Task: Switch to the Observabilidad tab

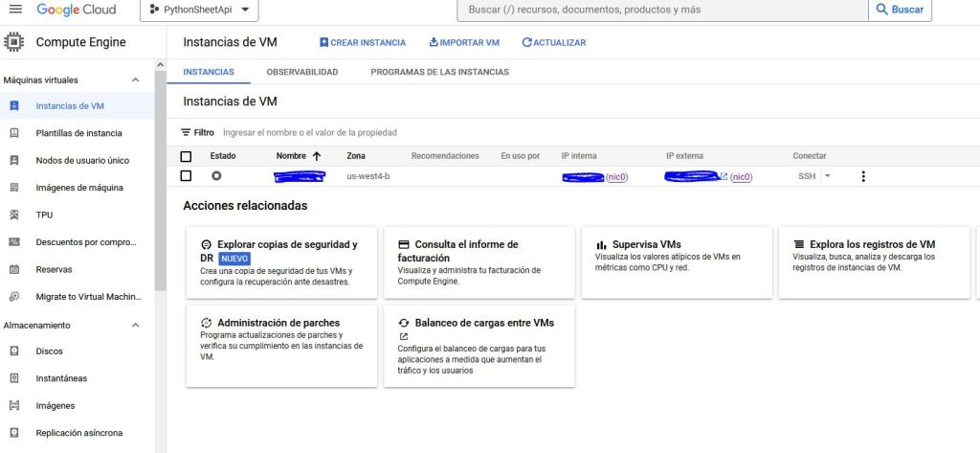Action: pyautogui.click(x=301, y=72)
